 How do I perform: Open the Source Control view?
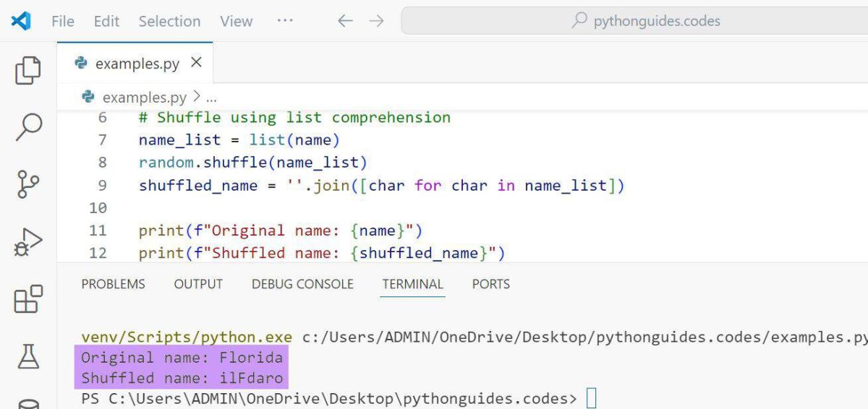(28, 184)
